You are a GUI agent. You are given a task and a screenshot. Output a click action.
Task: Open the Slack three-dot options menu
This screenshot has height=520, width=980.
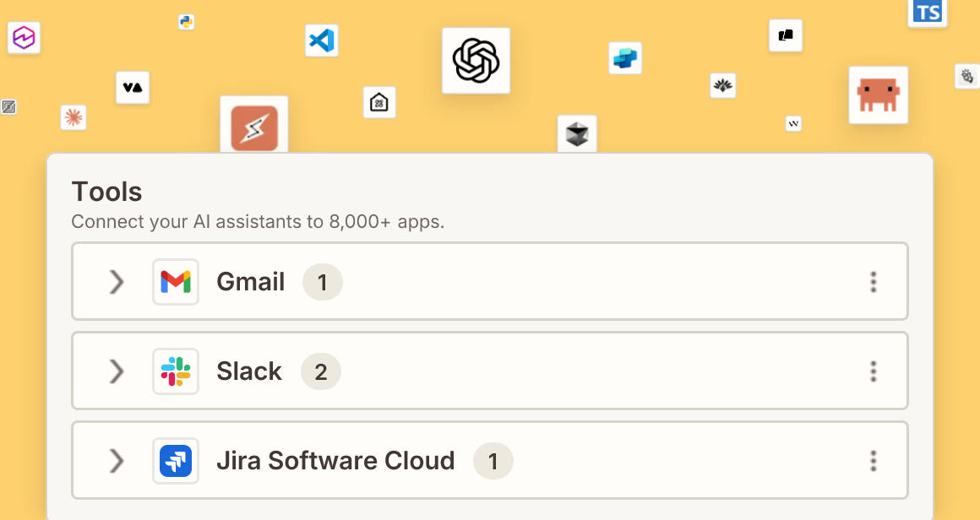coord(873,371)
